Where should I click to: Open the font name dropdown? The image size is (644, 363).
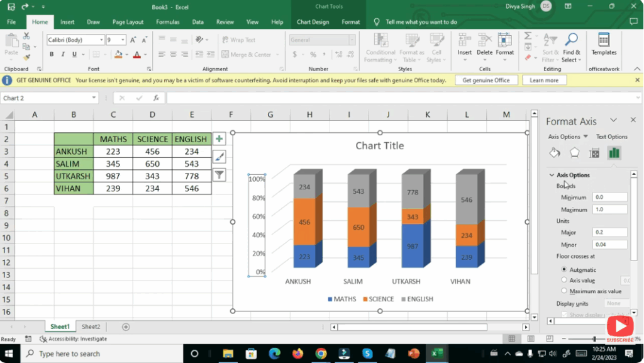point(101,40)
